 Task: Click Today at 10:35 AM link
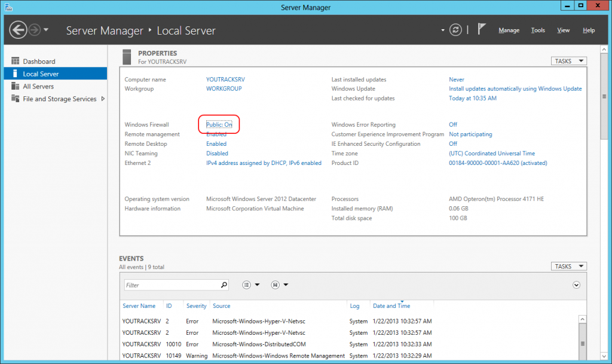tap(473, 98)
